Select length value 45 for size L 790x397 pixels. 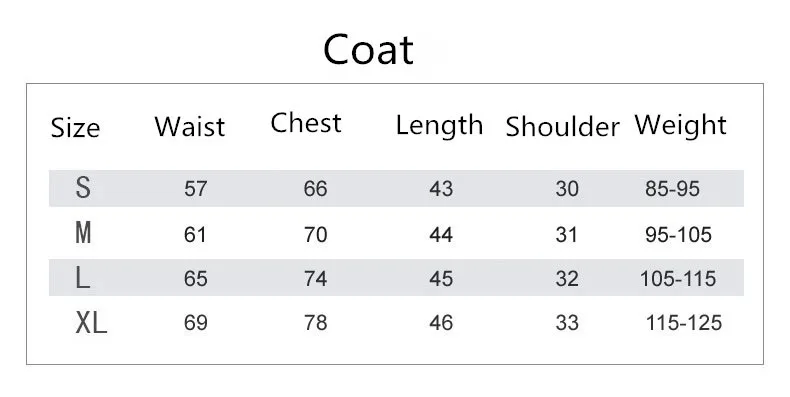[441, 279]
